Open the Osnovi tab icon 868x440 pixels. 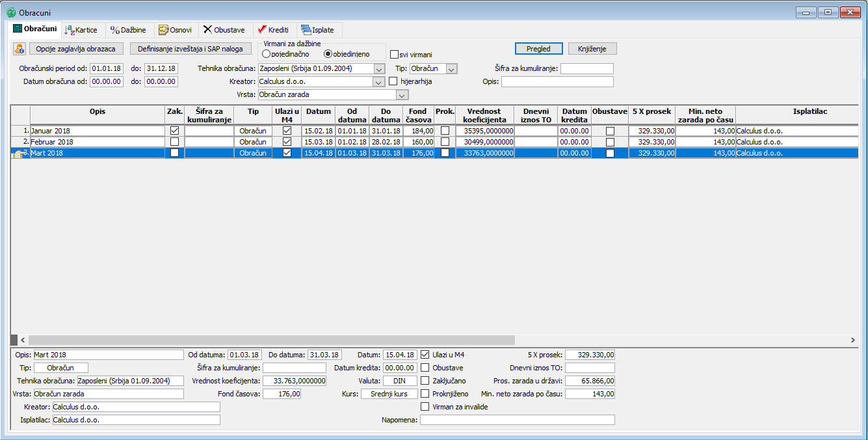164,30
